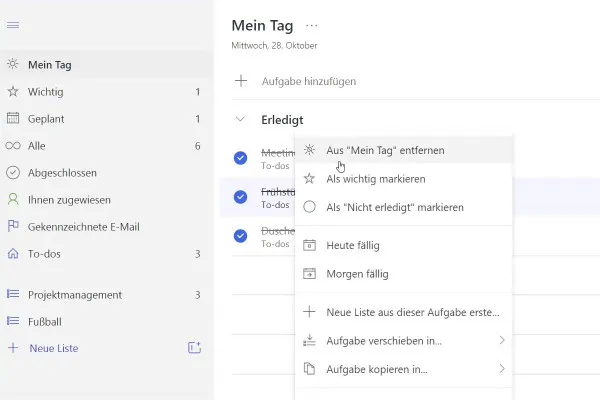600x400 pixels.
Task: Click the Mein Tag page title
Action: (x=262, y=26)
